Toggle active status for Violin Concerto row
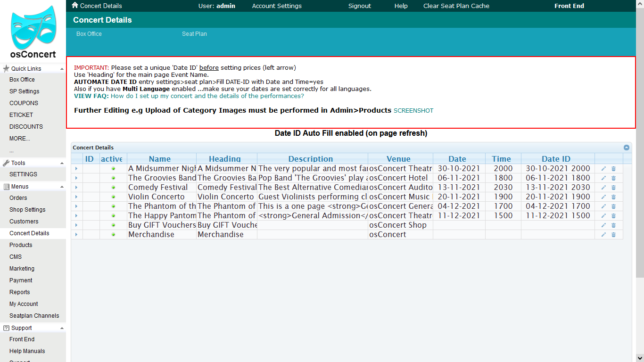The image size is (644, 362). (113, 197)
